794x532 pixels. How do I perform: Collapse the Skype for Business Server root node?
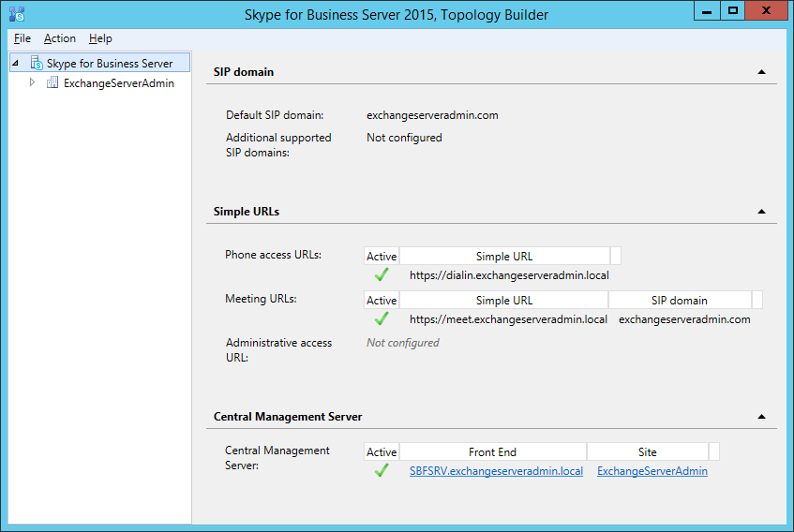(16, 63)
